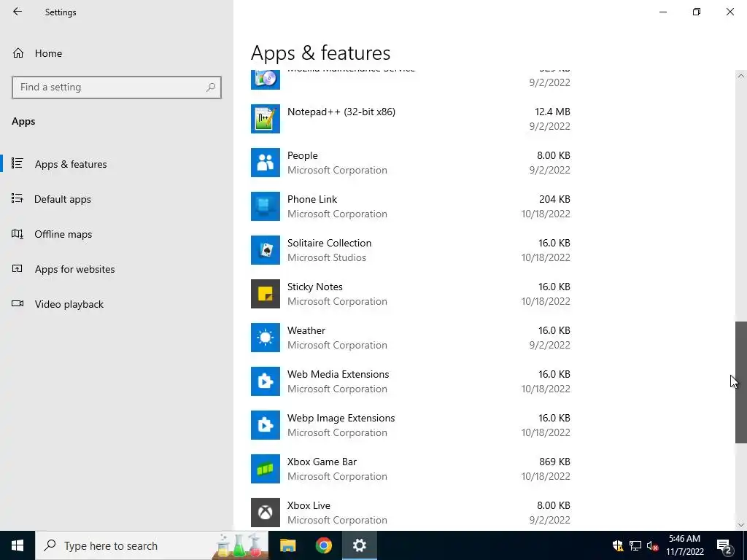The width and height of the screenshot is (747, 560).
Task: Click the Video playback sidebar icon
Action: [x=18, y=304]
